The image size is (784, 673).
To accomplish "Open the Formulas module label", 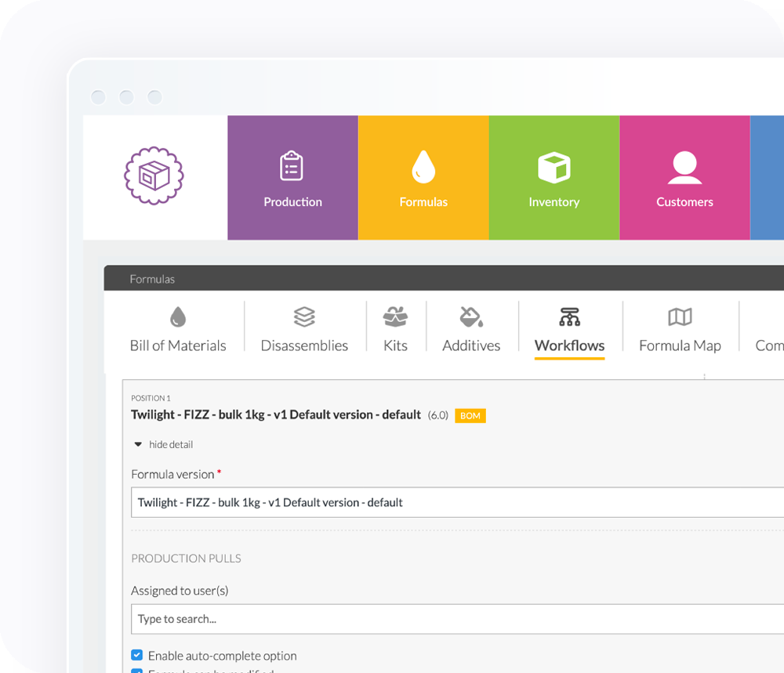I will [423, 202].
